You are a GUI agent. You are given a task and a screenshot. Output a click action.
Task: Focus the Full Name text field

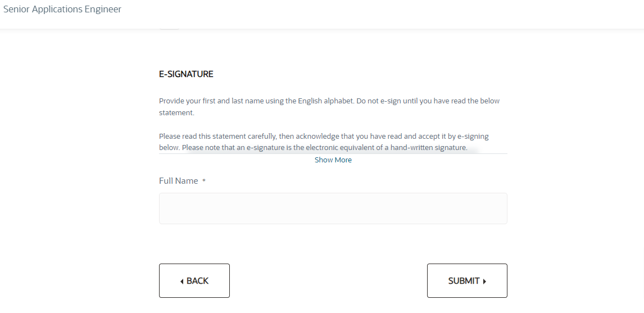coord(333,208)
